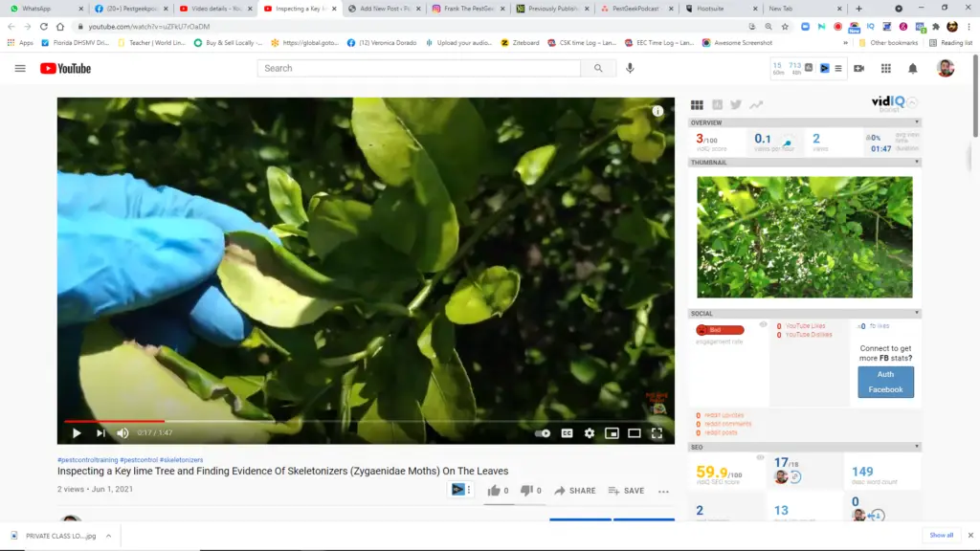Toggle autoplay switch in player
This screenshot has width=980, height=551.
coord(543,433)
